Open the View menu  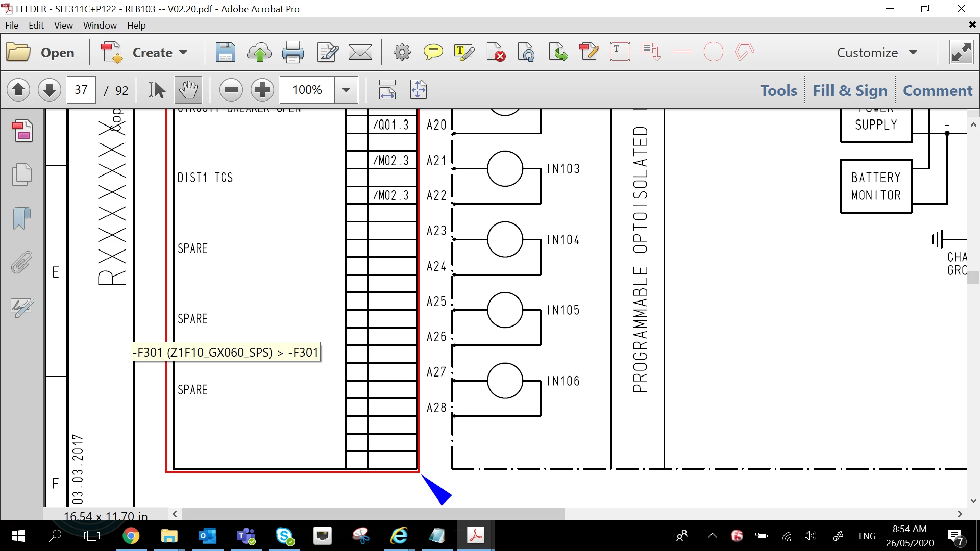(63, 26)
